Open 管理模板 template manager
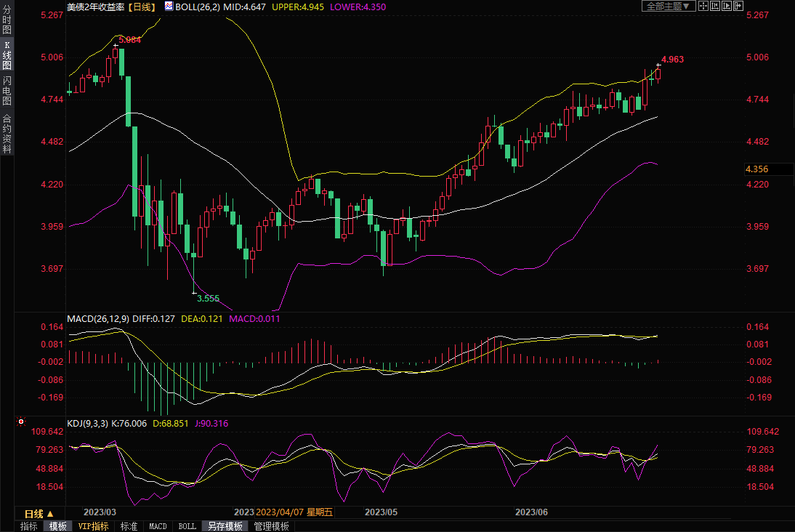The image size is (795, 532). coord(271,526)
